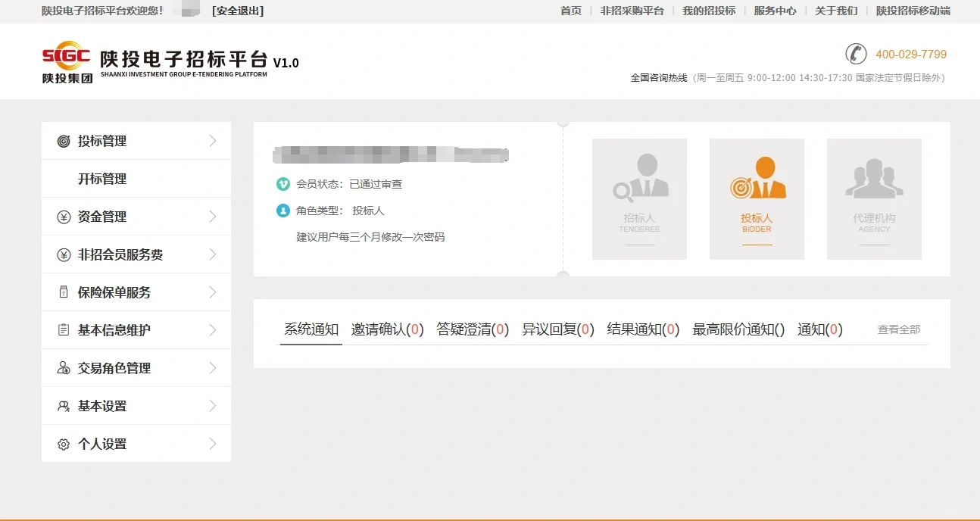Viewport: 980px width, 521px height.
Task: Click the SIGC 陕投集团 logo
Action: [66, 61]
